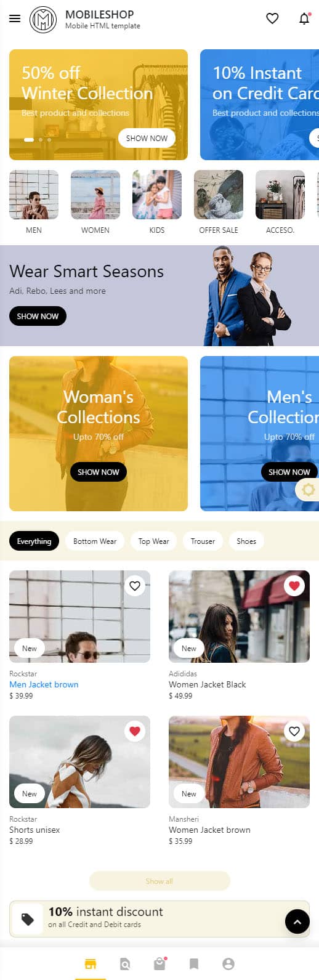Toggle favorite heart on Men Jacket brown
The height and width of the screenshot is (980, 319).
pos(135,586)
